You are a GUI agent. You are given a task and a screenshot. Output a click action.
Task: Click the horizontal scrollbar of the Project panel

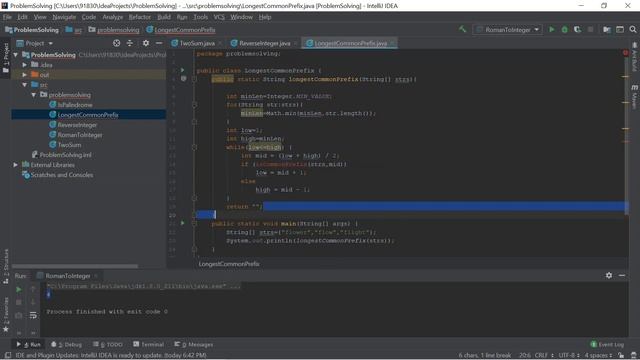pos(75,266)
